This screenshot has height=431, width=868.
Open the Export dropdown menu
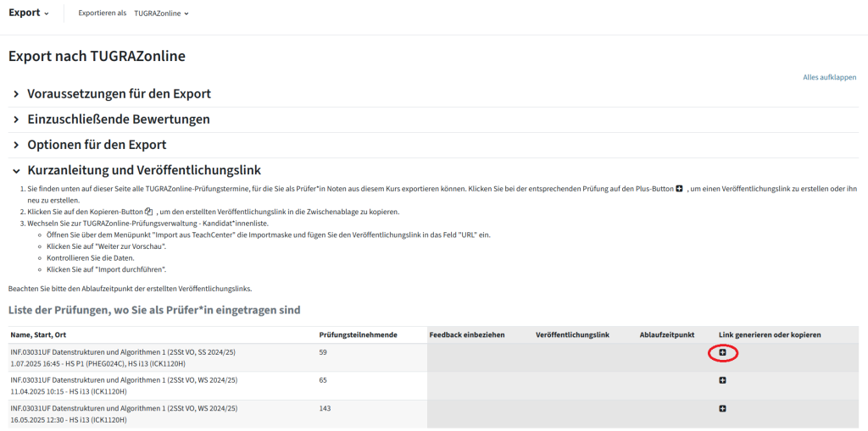pyautogui.click(x=29, y=13)
